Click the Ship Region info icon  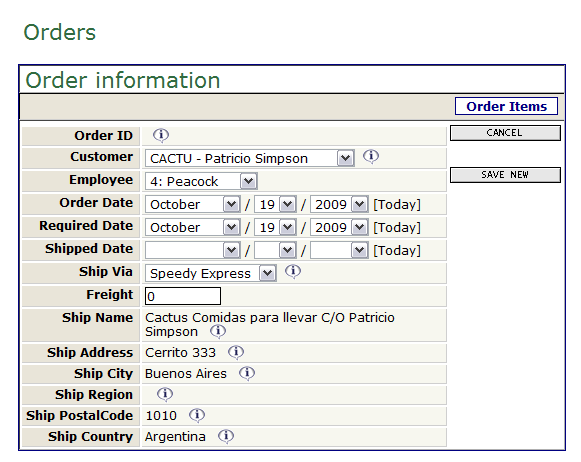point(165,394)
